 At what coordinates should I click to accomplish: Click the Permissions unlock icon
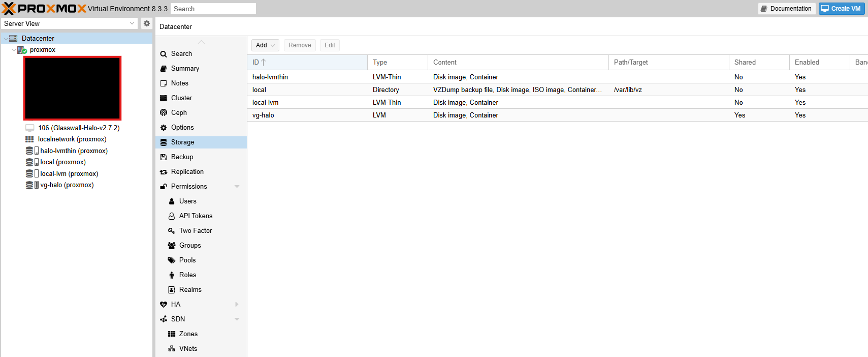tap(164, 187)
